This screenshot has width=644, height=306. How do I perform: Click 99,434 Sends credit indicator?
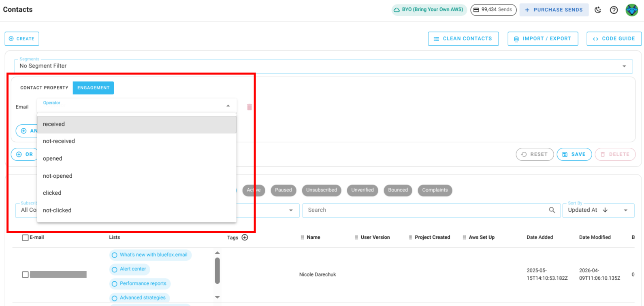click(493, 10)
